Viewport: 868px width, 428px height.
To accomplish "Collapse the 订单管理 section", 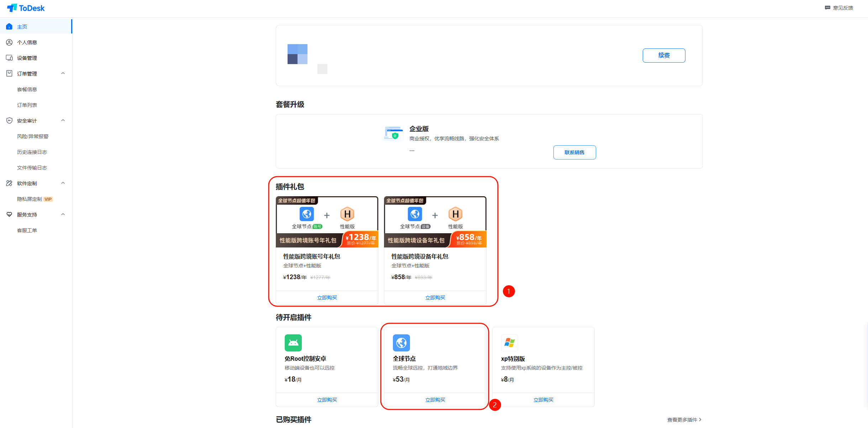I will click(x=63, y=73).
